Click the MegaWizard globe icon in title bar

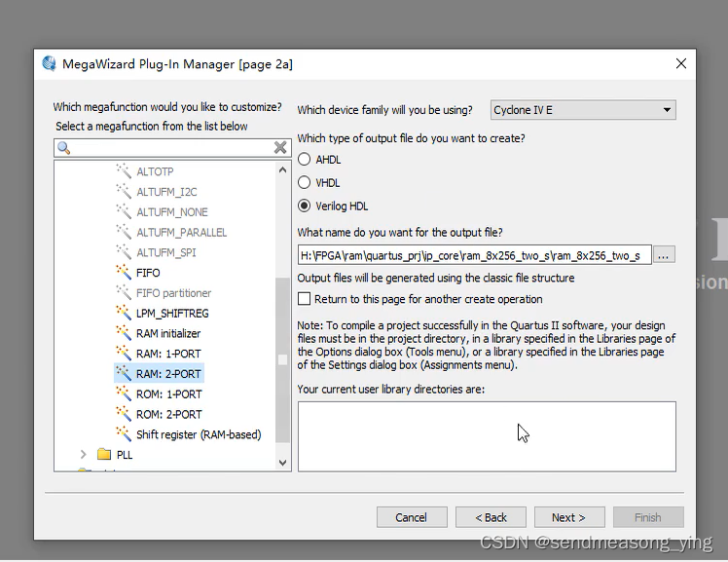[x=50, y=63]
